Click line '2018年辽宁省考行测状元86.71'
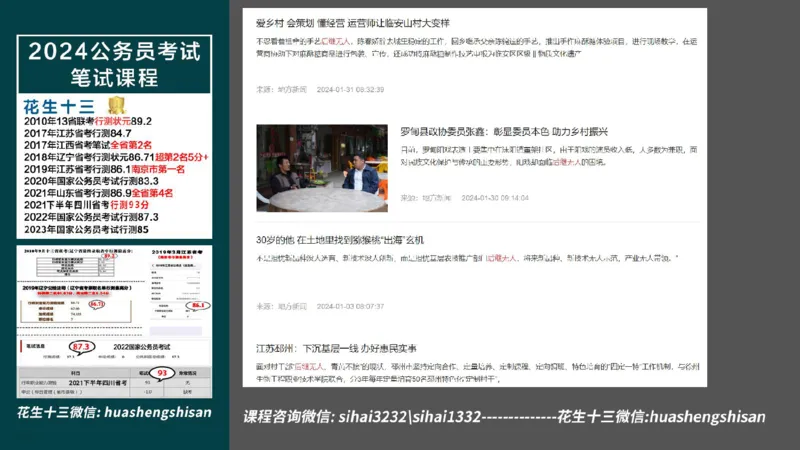The height and width of the screenshot is (450, 800). pyautogui.click(x=89, y=157)
